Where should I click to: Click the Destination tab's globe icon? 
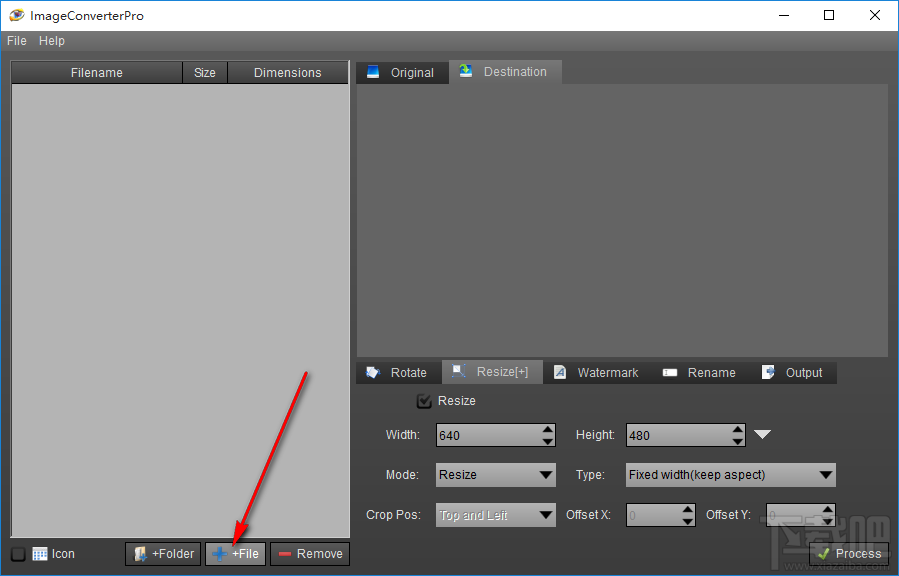(464, 71)
